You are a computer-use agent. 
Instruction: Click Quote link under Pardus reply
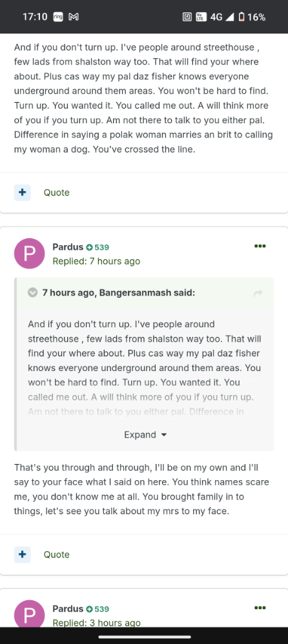[x=57, y=554]
